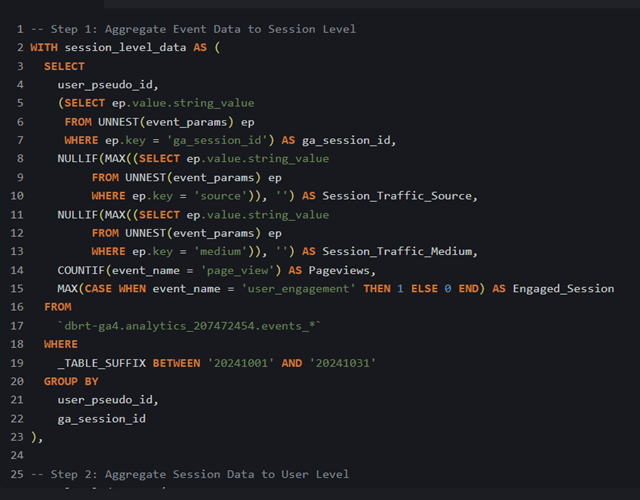This screenshot has width=640, height=500.
Task: Click 'Session_Traffic_Medium,' alias
Action: (x=400, y=251)
